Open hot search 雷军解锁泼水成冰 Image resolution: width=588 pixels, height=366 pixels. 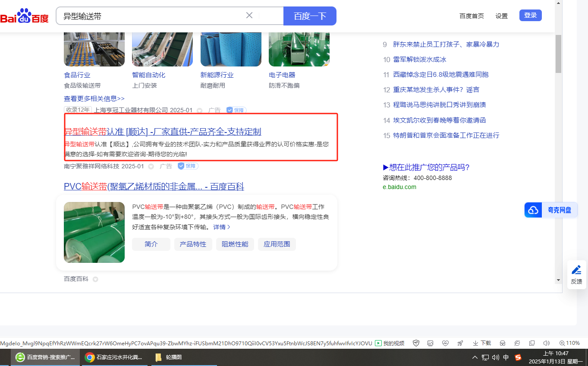[419, 60]
